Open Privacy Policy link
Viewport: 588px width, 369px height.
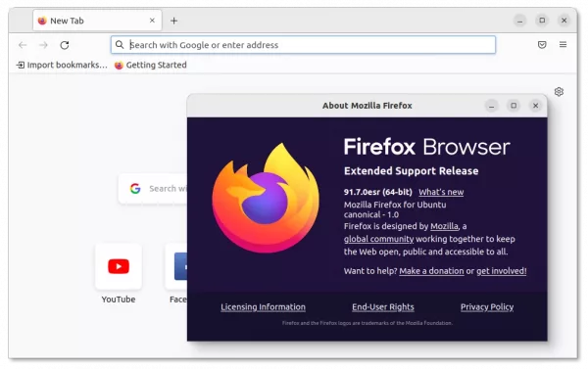coord(487,307)
